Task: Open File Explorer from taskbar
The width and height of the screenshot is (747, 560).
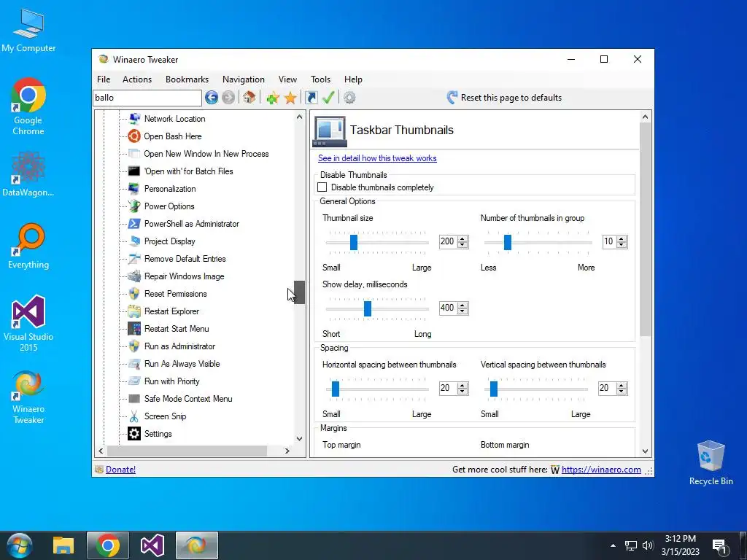Action: click(x=63, y=545)
